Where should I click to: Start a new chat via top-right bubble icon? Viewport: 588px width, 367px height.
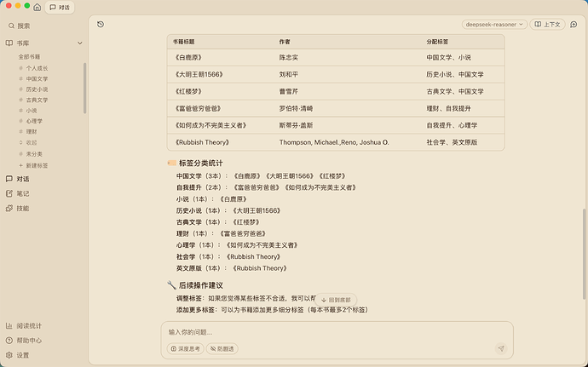click(574, 25)
